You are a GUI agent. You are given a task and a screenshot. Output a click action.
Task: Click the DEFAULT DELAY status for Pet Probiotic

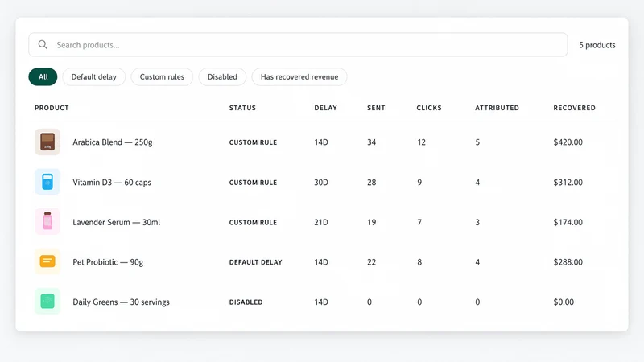pyautogui.click(x=255, y=262)
